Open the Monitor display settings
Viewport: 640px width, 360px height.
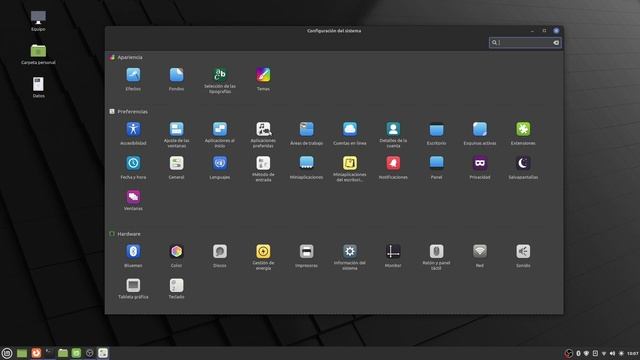(393, 256)
